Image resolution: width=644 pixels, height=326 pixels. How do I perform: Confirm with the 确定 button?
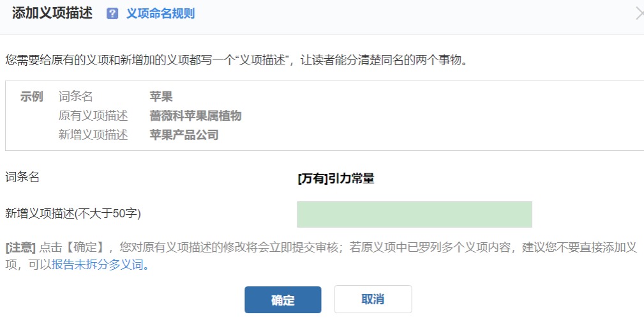[x=283, y=300]
